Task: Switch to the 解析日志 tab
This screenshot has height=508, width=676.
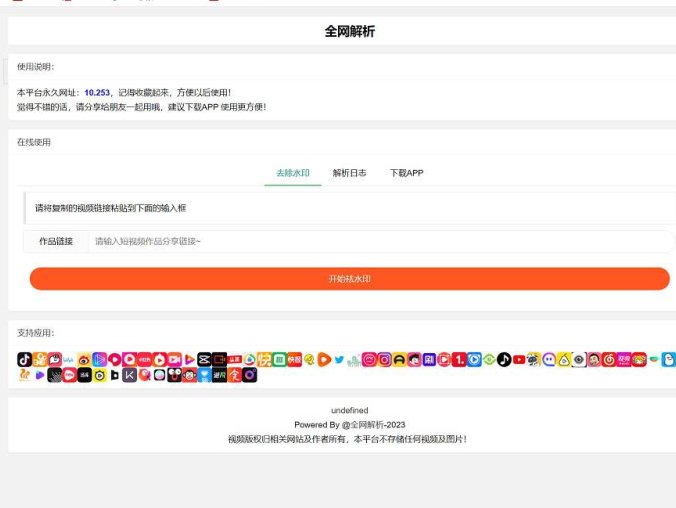Action: click(349, 173)
